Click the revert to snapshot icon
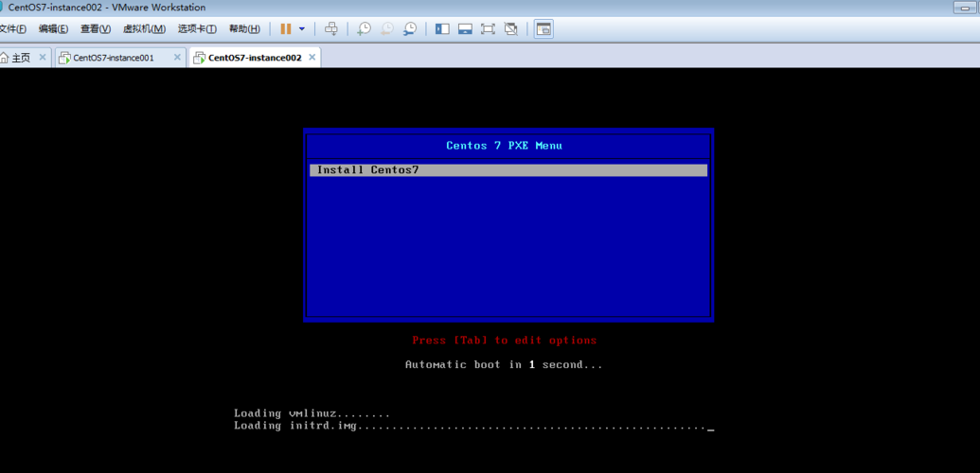The height and width of the screenshot is (473, 980). click(x=386, y=29)
